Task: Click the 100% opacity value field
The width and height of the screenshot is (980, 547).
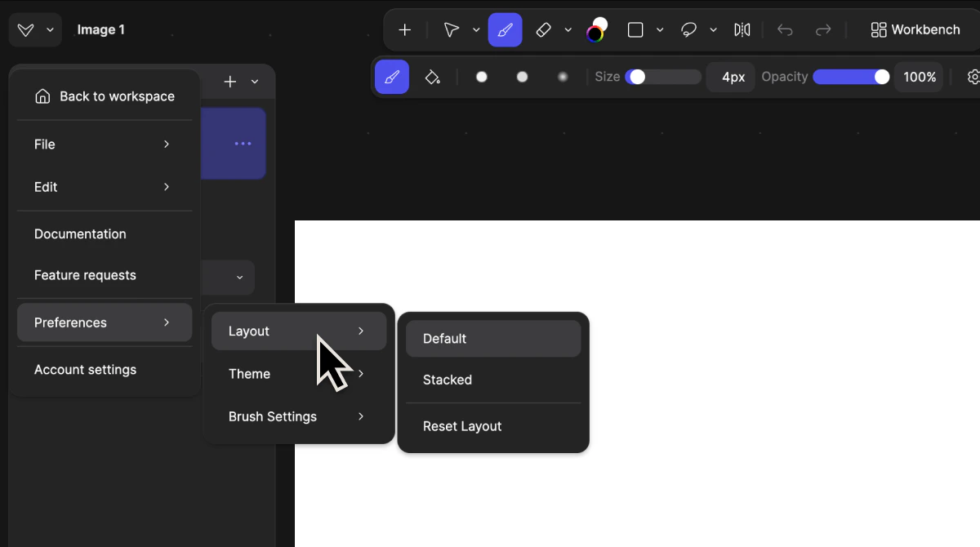Action: tap(920, 77)
